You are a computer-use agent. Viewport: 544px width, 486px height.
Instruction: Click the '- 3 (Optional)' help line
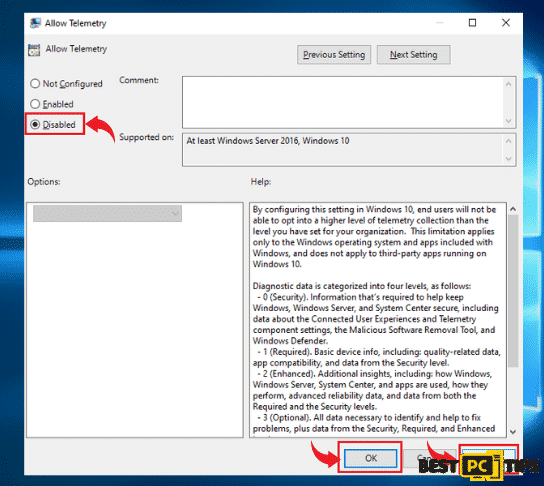coord(369,417)
